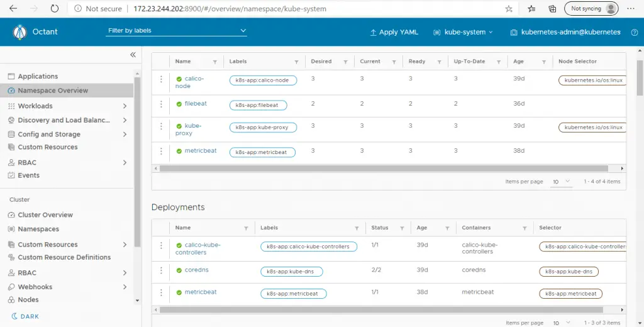This screenshot has width=644, height=327.
Task: Open calico-node daemonset link
Action: click(x=190, y=82)
